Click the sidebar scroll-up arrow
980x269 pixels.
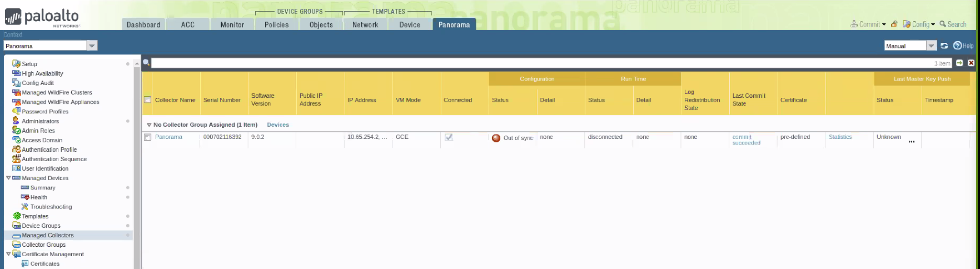(137, 63)
